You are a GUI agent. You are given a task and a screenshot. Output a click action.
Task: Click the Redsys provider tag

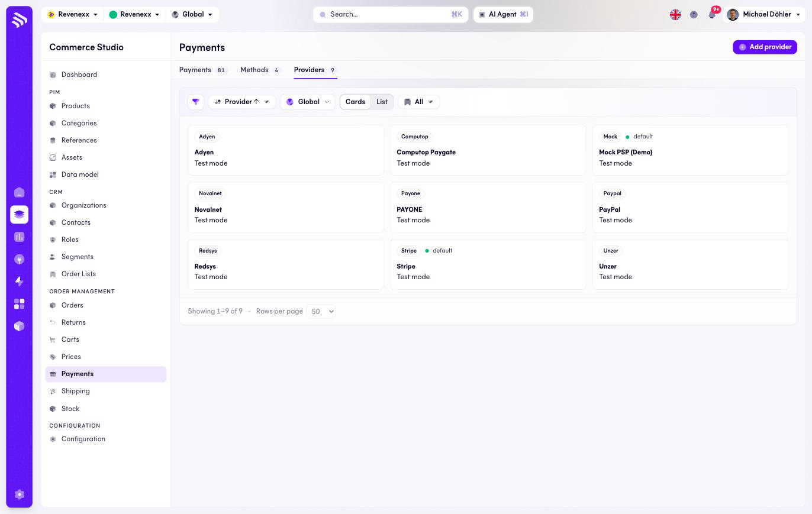coord(208,251)
